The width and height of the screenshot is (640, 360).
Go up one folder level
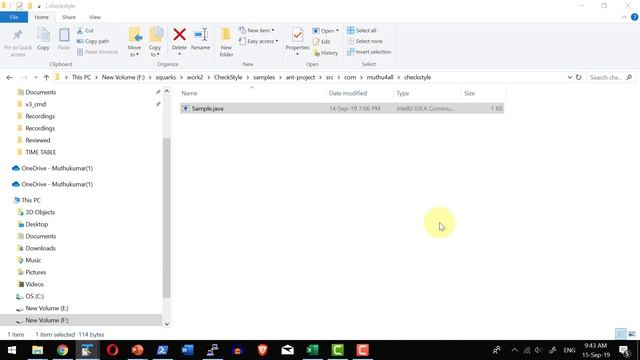(x=46, y=77)
